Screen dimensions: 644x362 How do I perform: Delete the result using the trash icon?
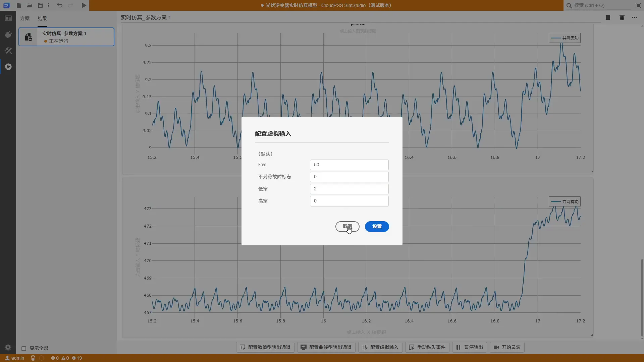point(622,17)
